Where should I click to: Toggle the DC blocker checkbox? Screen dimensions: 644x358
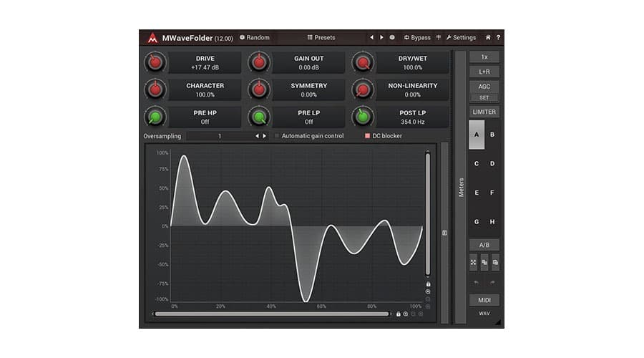coord(368,135)
